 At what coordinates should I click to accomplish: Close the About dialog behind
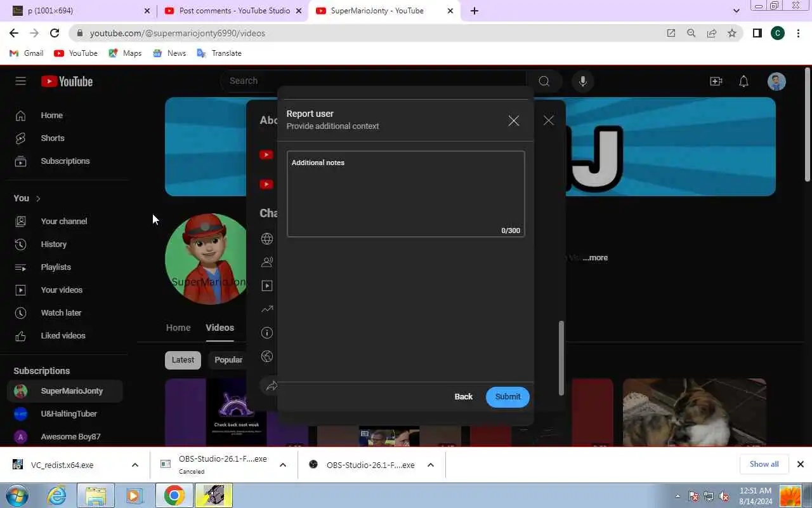[x=549, y=121]
